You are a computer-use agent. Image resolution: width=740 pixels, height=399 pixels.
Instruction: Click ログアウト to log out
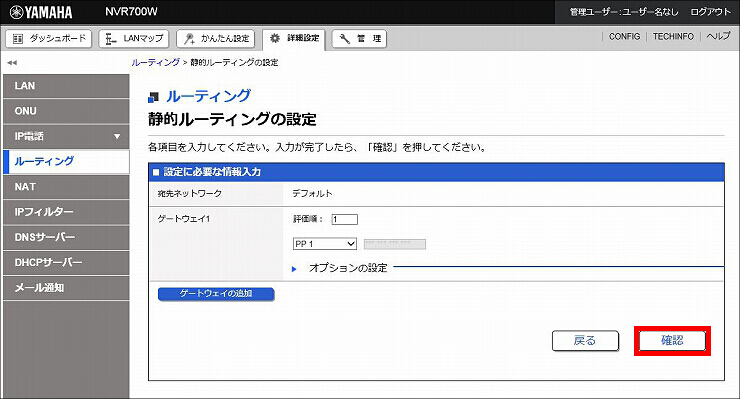(710, 12)
